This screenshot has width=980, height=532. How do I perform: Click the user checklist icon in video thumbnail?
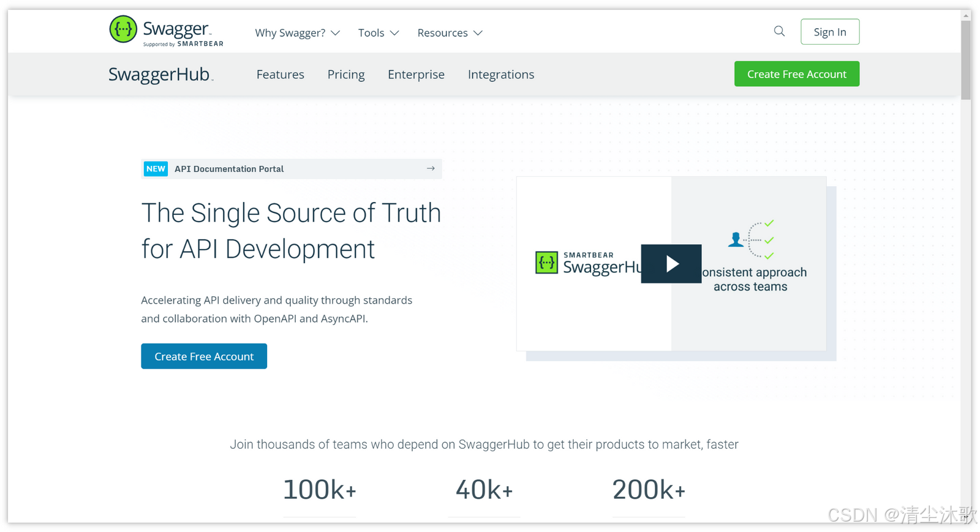tap(752, 239)
